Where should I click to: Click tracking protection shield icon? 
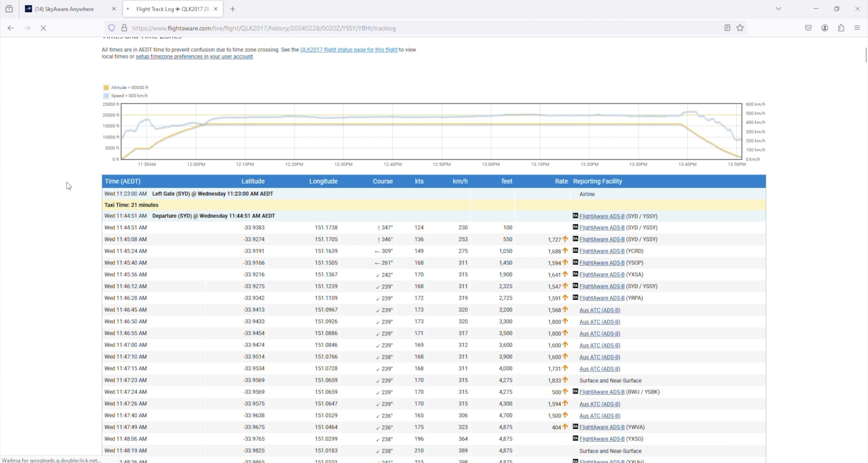point(112,28)
